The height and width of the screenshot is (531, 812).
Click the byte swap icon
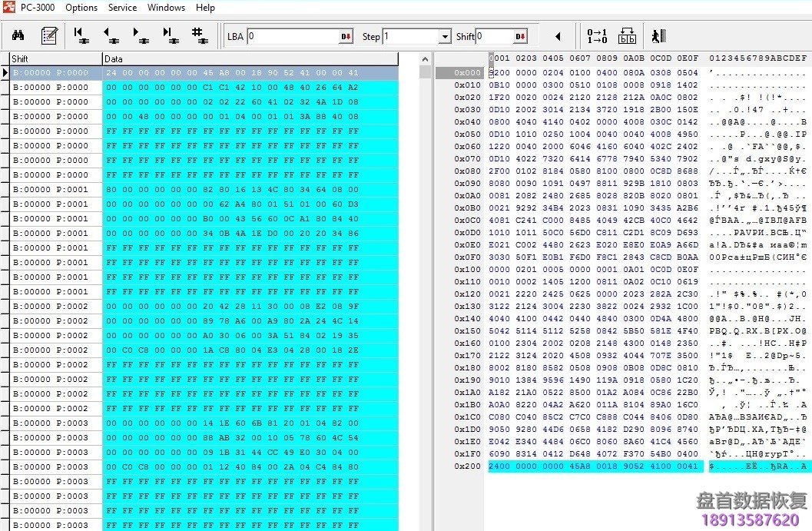tap(627, 36)
